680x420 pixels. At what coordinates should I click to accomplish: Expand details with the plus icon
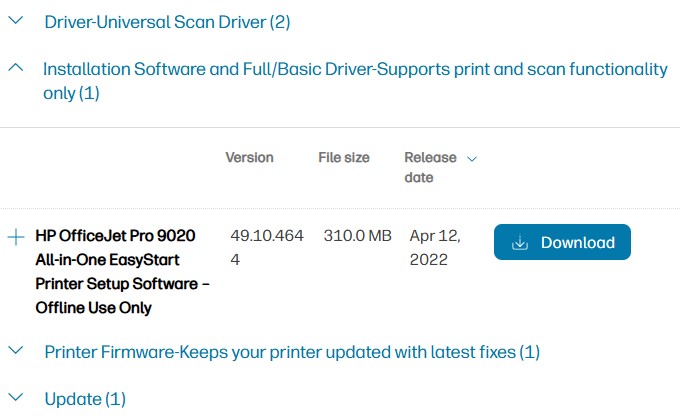tap(16, 237)
